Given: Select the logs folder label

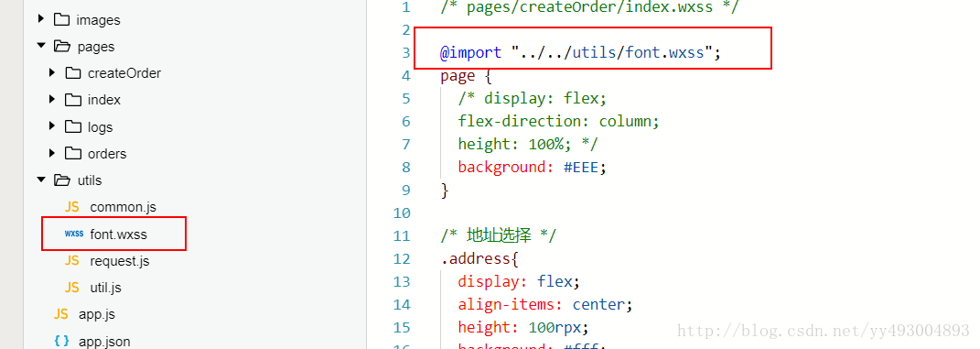Looking at the screenshot, I should tap(100, 127).
